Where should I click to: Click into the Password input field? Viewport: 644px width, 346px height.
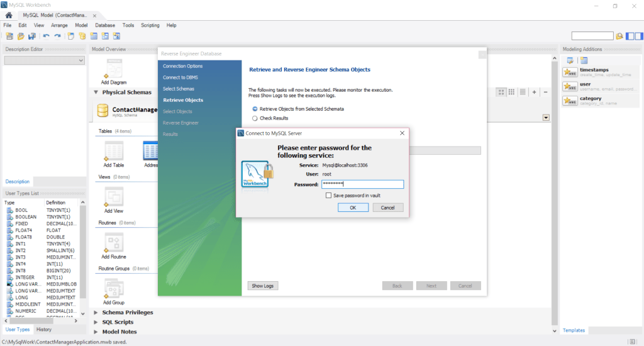point(363,184)
